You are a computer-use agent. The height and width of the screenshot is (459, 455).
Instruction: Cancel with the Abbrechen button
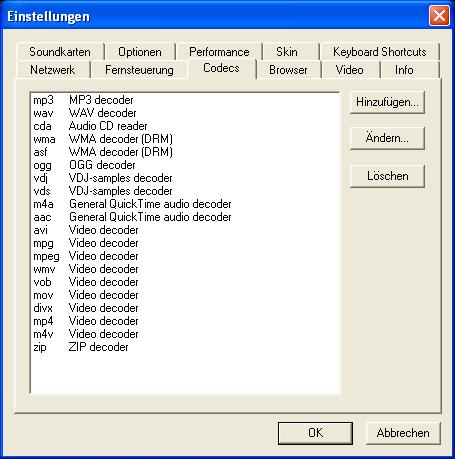click(x=403, y=433)
